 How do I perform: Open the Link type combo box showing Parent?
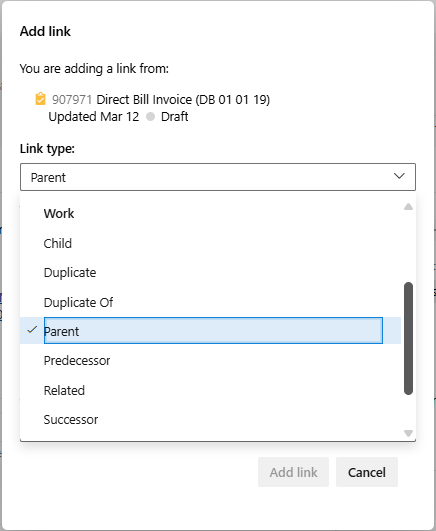coord(218,177)
